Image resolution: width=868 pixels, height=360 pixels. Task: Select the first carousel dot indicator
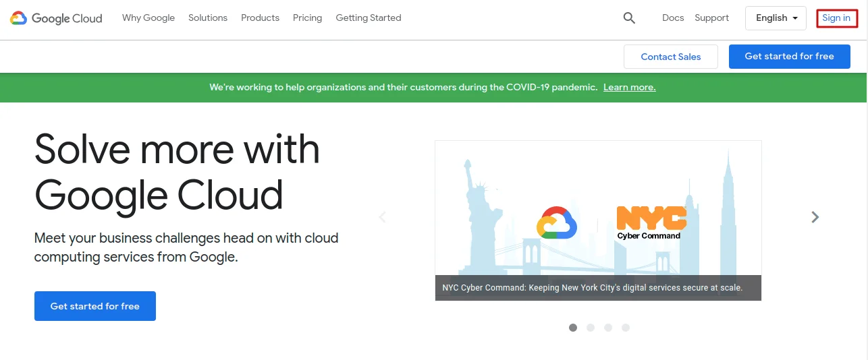click(x=573, y=328)
